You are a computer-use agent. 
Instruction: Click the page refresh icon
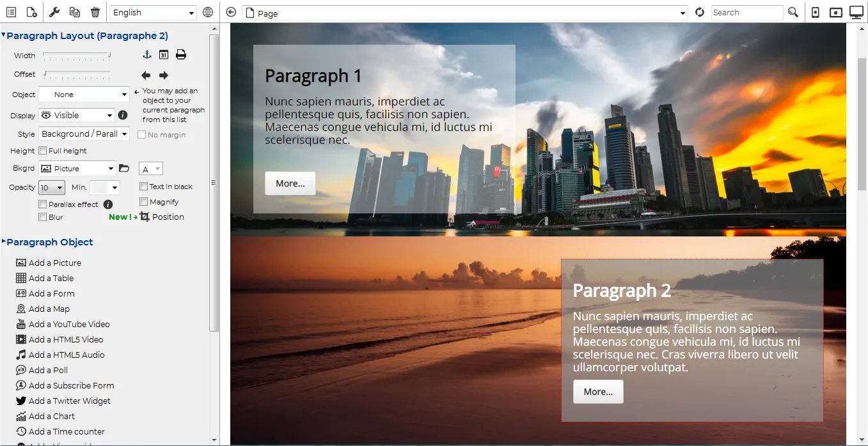click(x=700, y=12)
